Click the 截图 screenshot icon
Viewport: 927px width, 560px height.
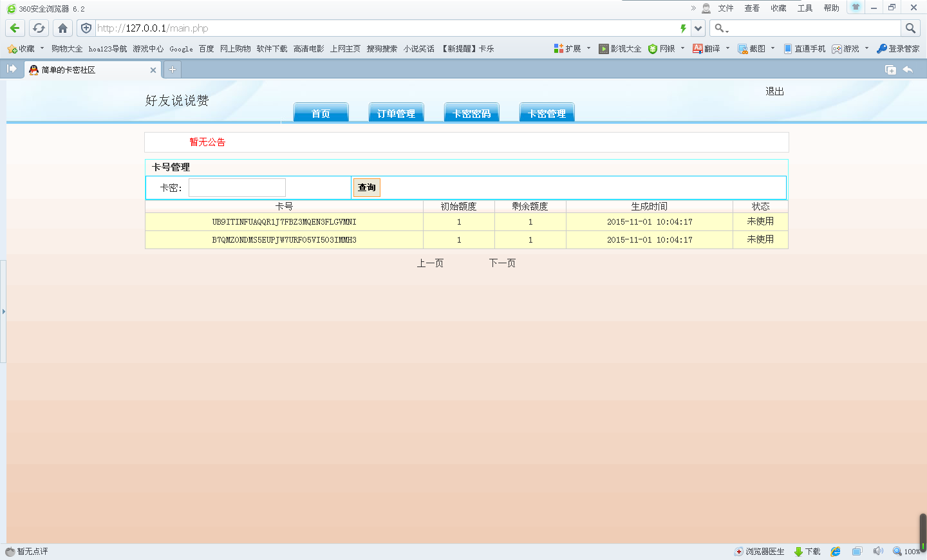tap(742, 49)
